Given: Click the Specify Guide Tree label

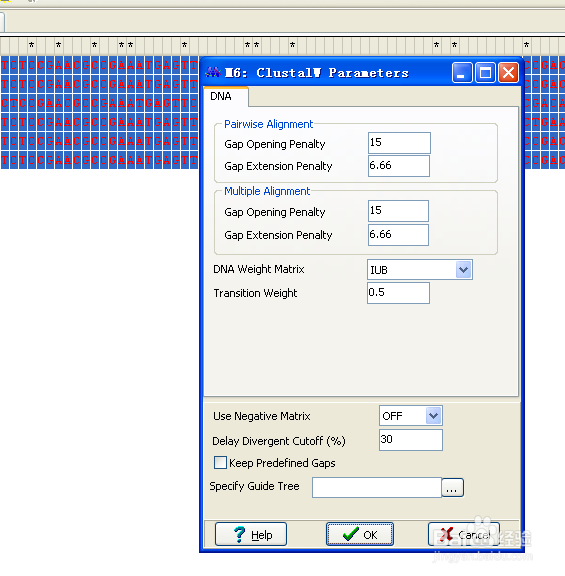Looking at the screenshot, I should tap(254, 486).
